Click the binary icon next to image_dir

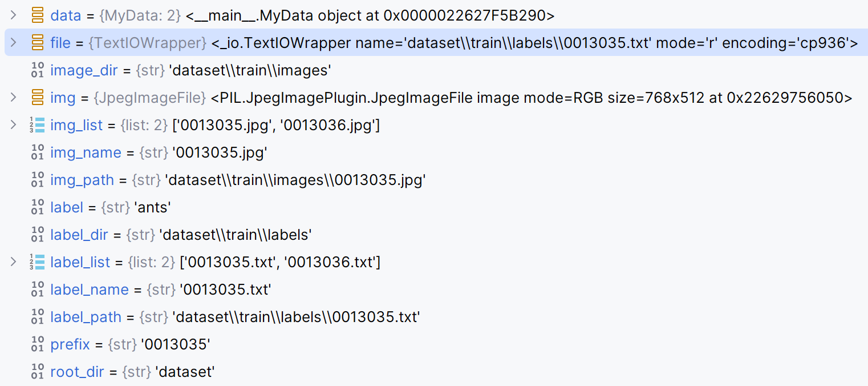click(37, 70)
